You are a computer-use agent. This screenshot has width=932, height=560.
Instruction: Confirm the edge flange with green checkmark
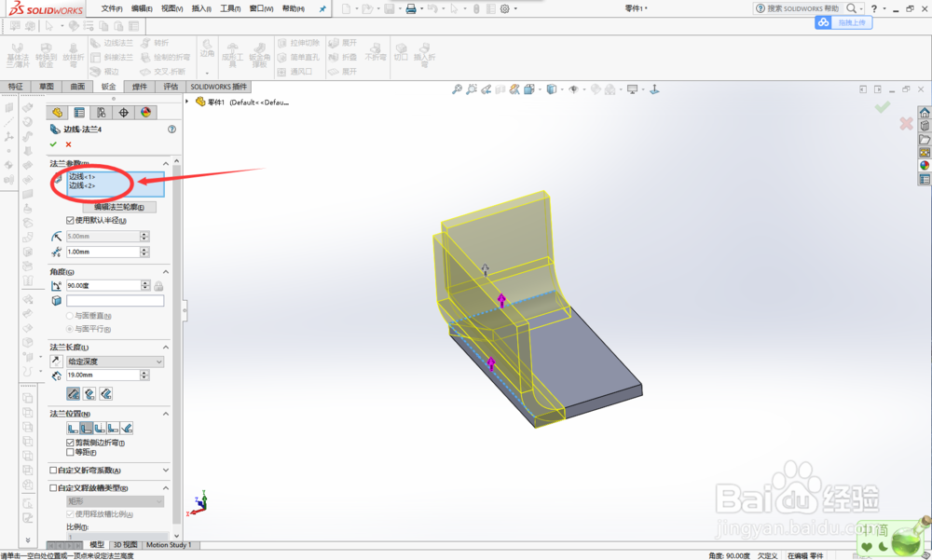53,144
